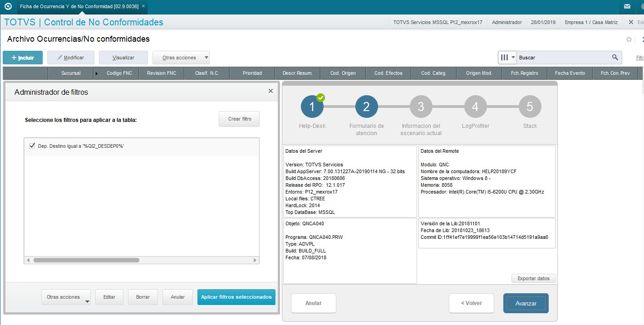Select step 1 Help-Desk
Image resolution: width=644 pixels, height=325 pixels.
point(312,107)
